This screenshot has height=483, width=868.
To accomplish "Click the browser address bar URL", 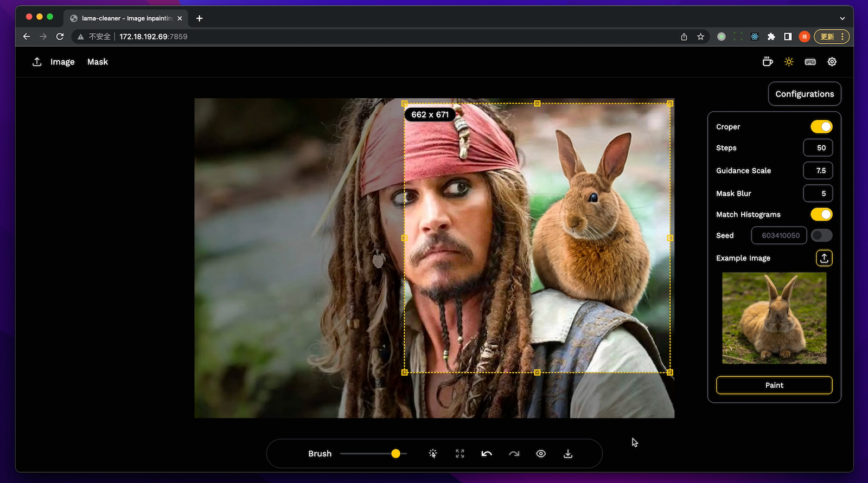I will coord(154,36).
